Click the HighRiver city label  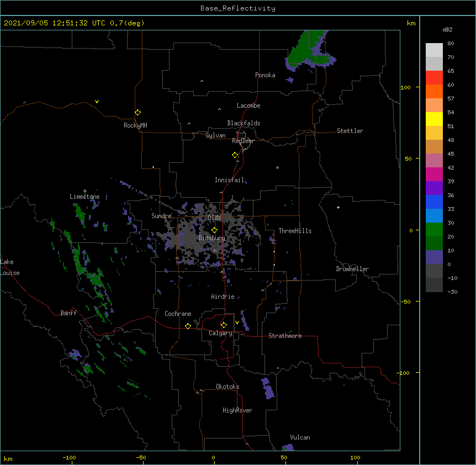(x=237, y=410)
